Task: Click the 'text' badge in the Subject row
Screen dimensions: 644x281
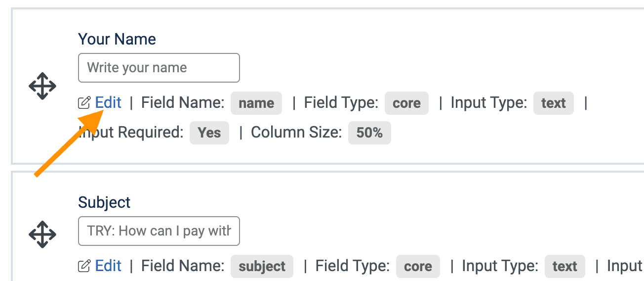Action: click(564, 266)
